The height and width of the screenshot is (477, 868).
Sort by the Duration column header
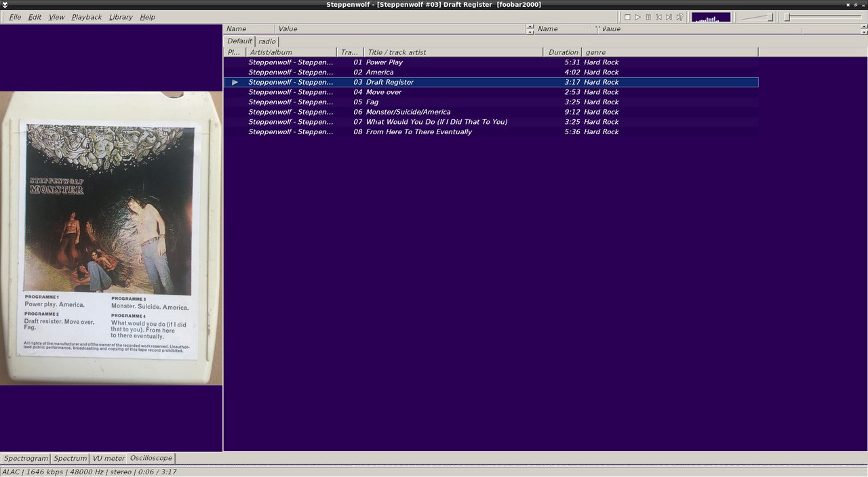pyautogui.click(x=562, y=52)
